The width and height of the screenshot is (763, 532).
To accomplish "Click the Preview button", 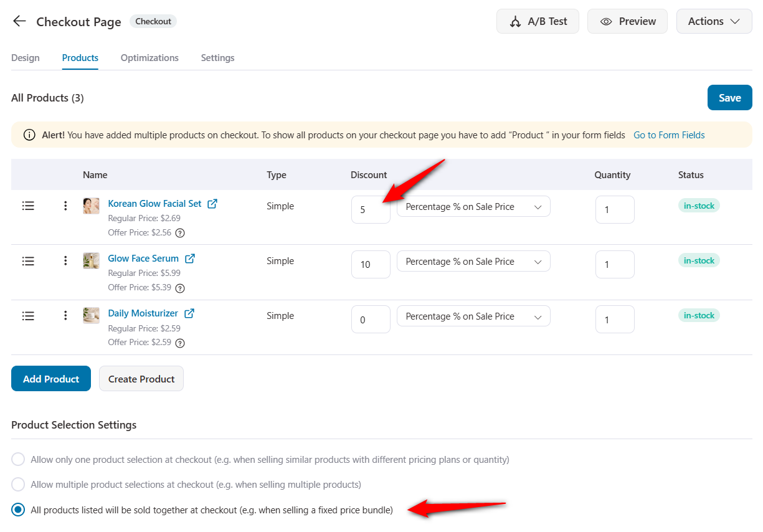I will coord(627,21).
